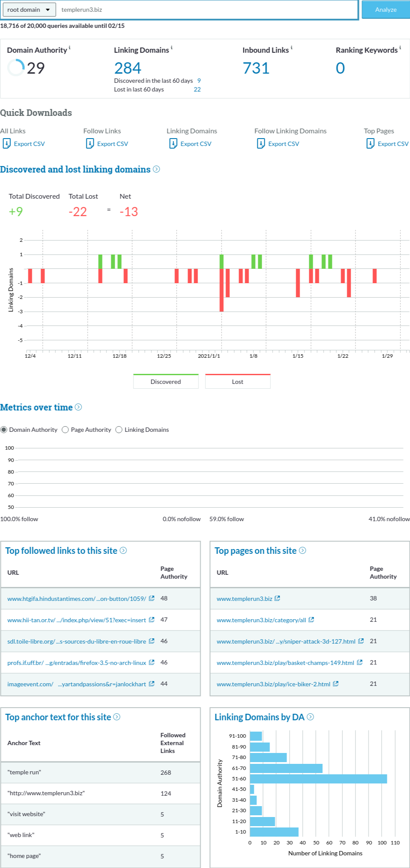Open external link icon for category/all page row

point(311,620)
